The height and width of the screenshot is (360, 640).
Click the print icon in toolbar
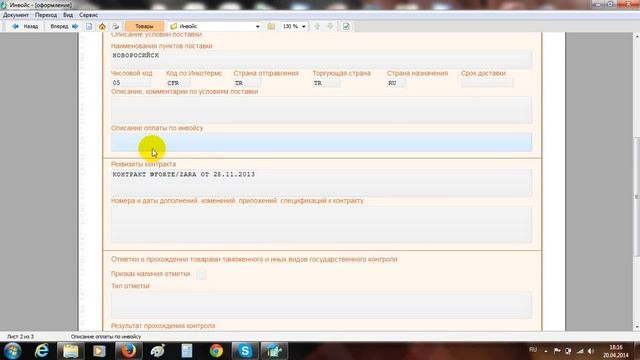tap(116, 27)
